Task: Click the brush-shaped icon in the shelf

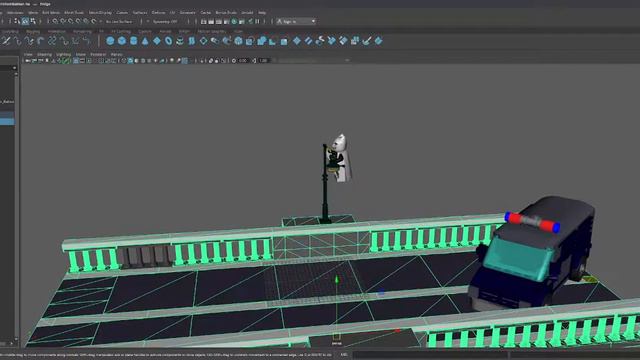Action: tap(367, 40)
